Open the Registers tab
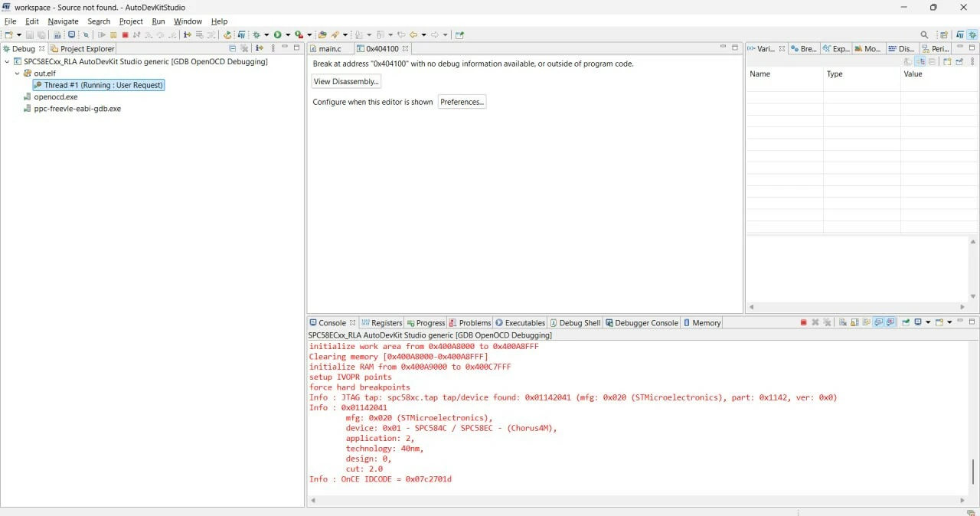 [x=381, y=322]
